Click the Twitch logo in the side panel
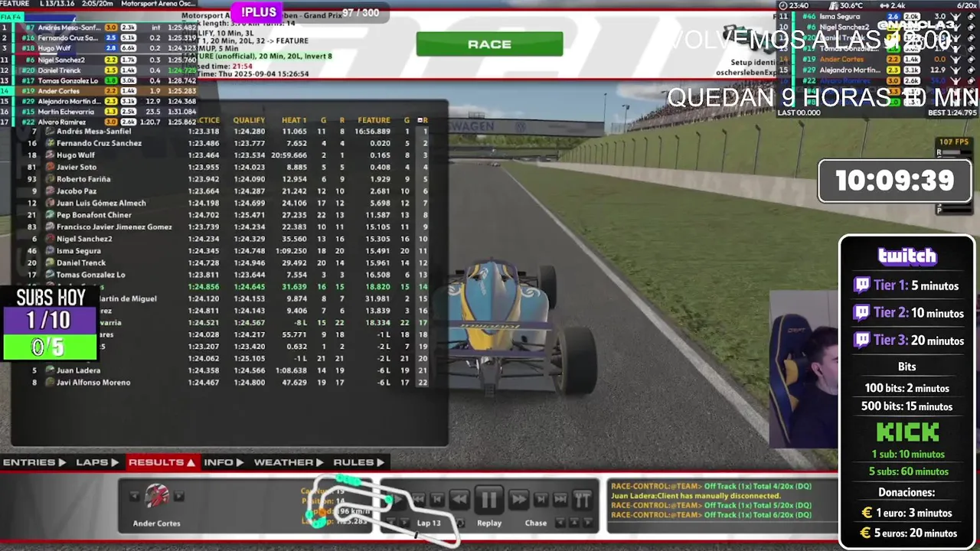This screenshot has width=980, height=551. click(907, 256)
